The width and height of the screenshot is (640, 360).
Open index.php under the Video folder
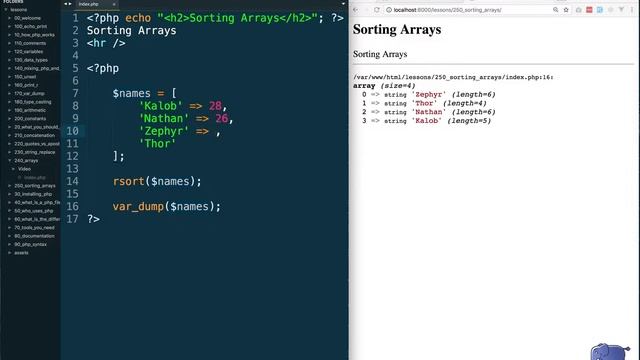click(x=34, y=178)
